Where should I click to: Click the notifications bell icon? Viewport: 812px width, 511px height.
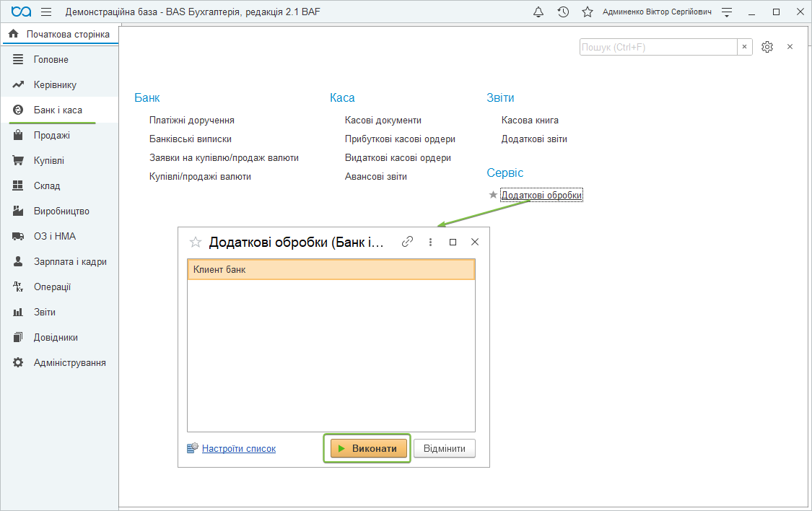pos(538,12)
